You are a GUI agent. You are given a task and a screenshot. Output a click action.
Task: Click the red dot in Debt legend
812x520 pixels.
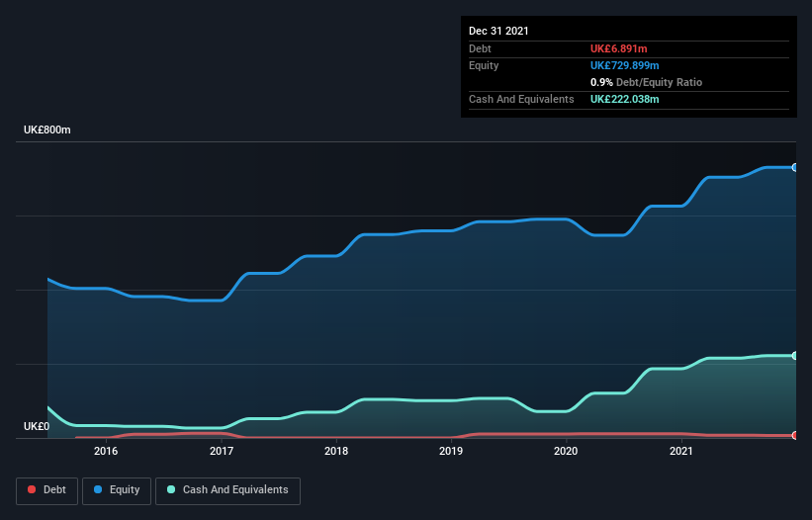click(x=32, y=489)
